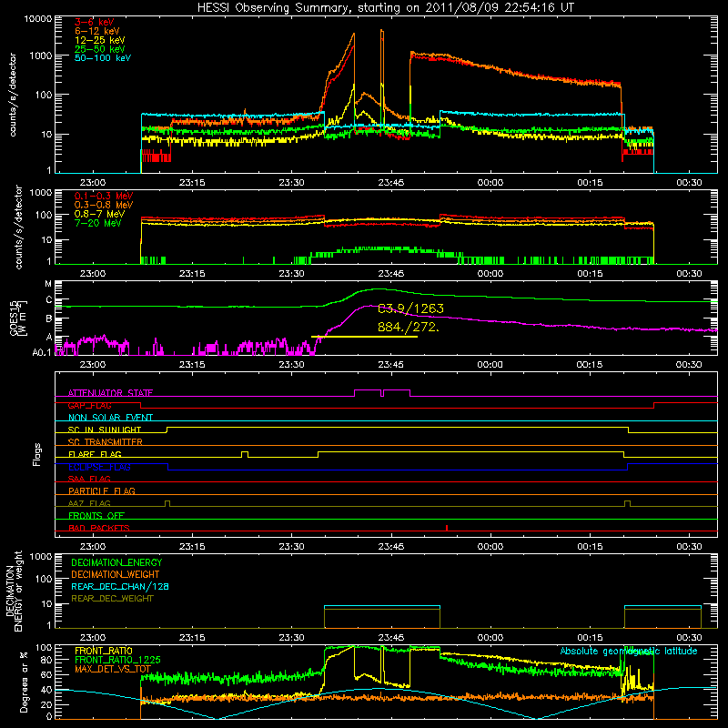
Task: Click the 23:15 tick under the Flags panel
Action: point(192,547)
